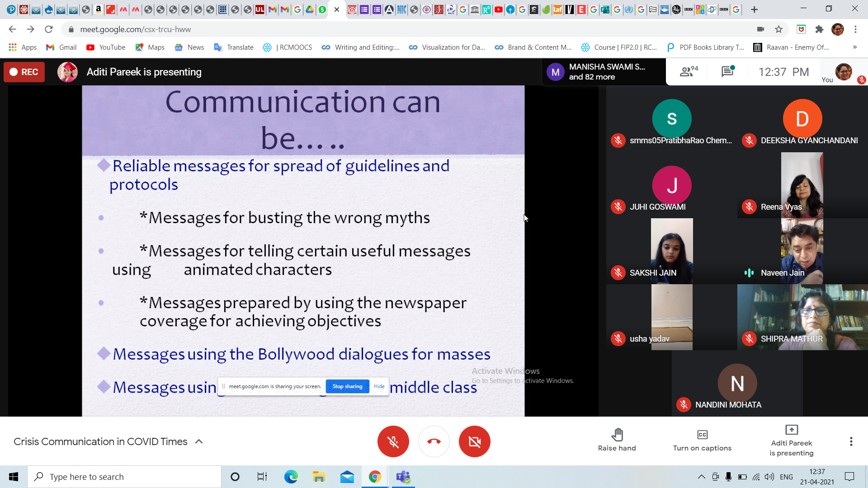This screenshot has height=488, width=868.
Task: Click the REC recording indicator
Action: (24, 72)
